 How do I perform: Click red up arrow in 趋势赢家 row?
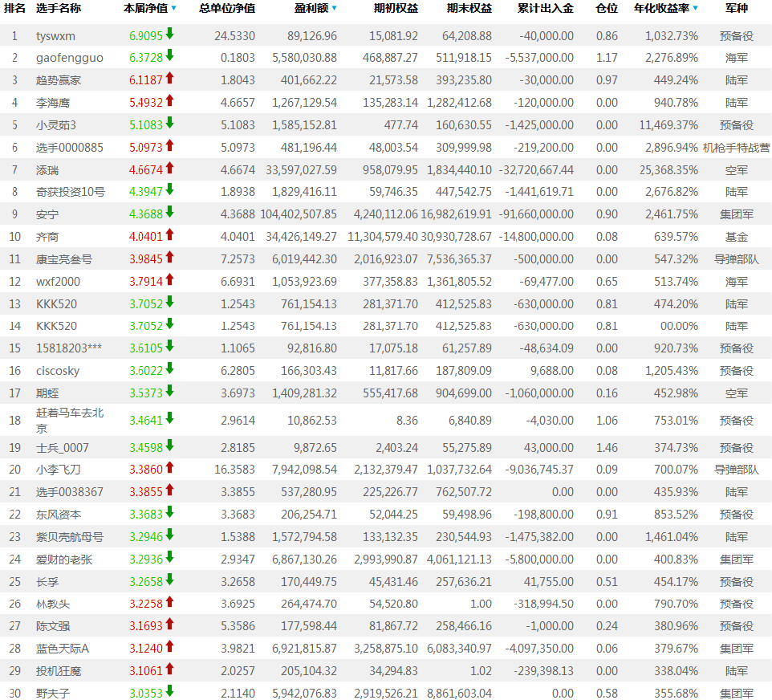click(x=170, y=78)
